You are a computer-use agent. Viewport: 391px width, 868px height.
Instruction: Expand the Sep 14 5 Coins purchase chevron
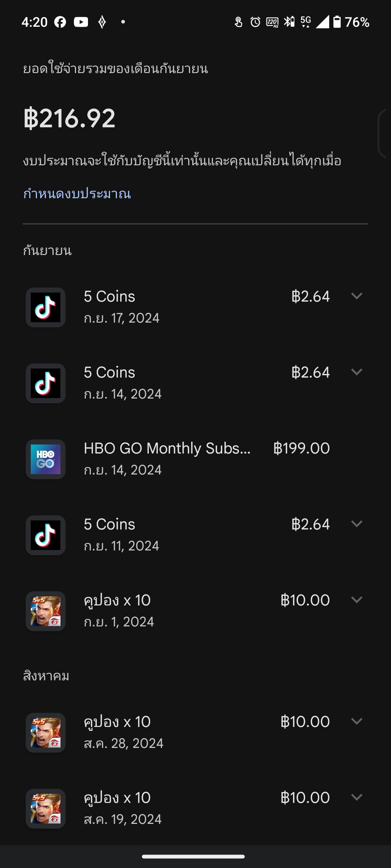tap(357, 372)
